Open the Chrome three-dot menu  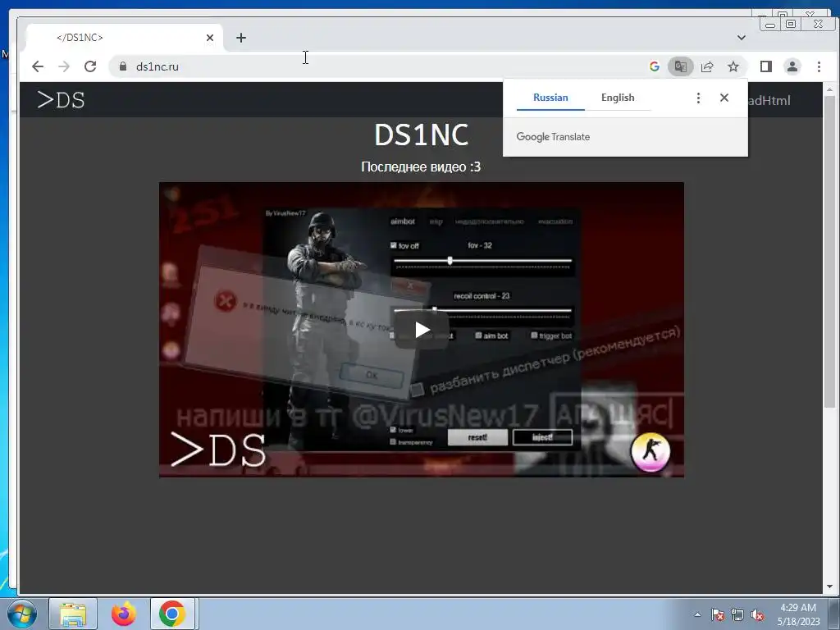pos(819,66)
